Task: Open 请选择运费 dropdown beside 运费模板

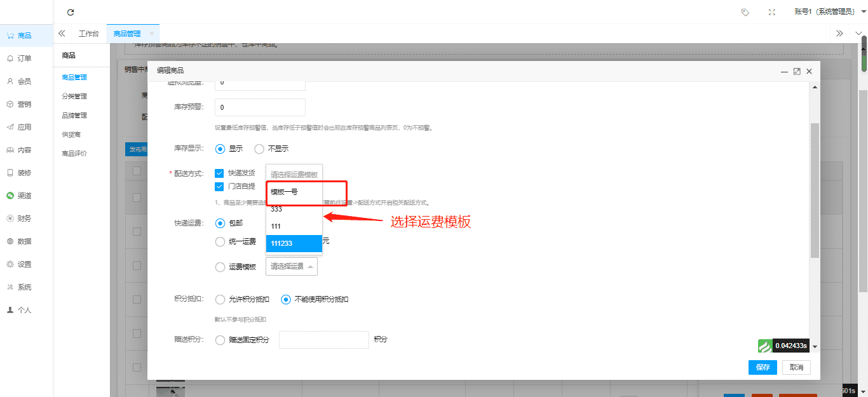Action: [x=292, y=267]
